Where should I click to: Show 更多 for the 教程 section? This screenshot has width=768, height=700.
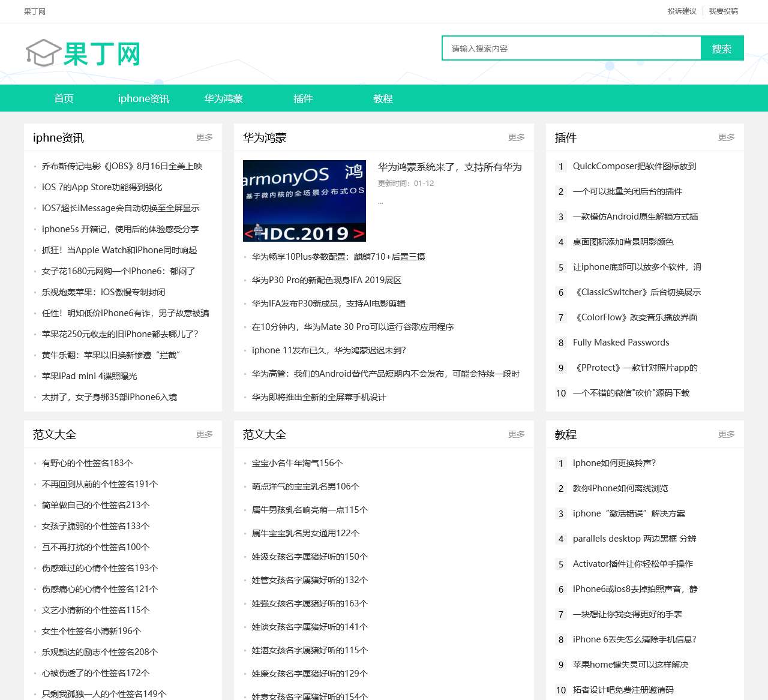click(x=726, y=434)
